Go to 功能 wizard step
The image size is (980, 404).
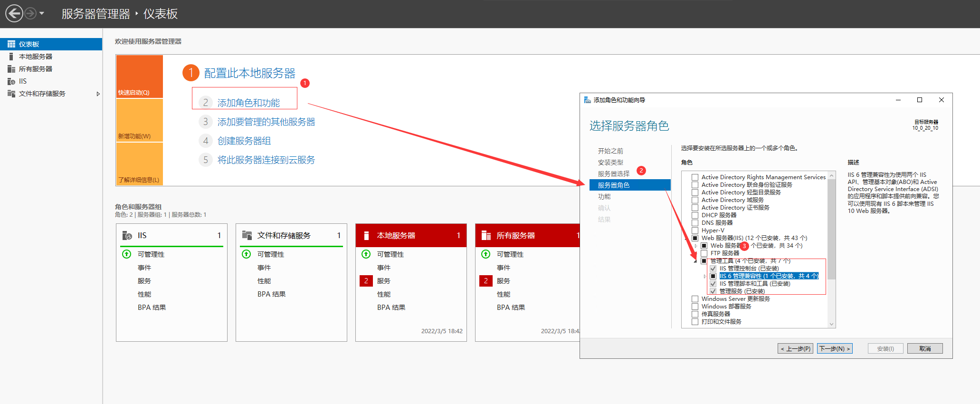(x=604, y=196)
